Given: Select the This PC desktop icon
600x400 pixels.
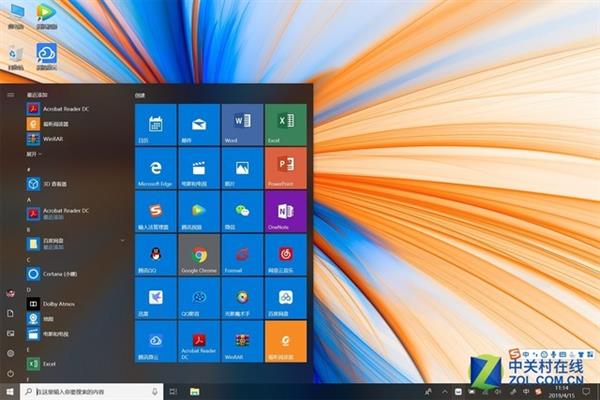Looking at the screenshot, I should click(16, 16).
